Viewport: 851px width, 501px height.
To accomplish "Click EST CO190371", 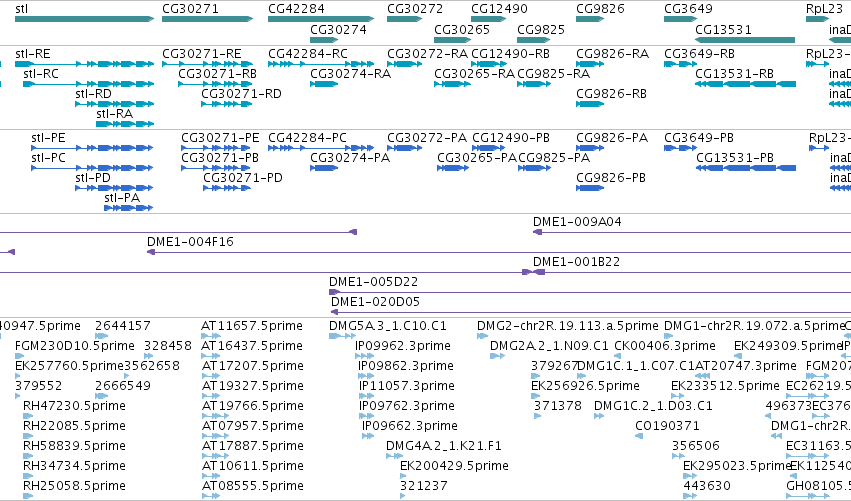I will tap(667, 426).
